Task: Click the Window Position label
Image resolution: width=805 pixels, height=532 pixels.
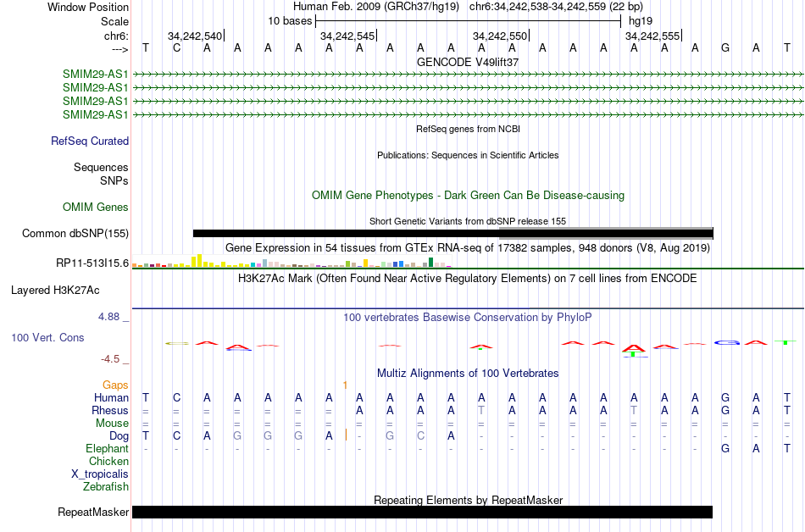Action: (88, 7)
